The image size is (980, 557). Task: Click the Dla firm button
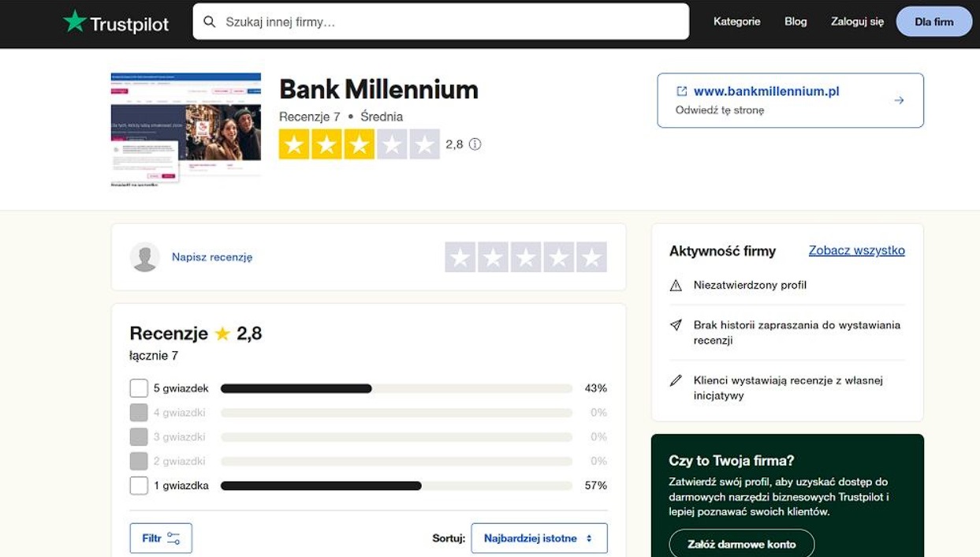point(934,22)
